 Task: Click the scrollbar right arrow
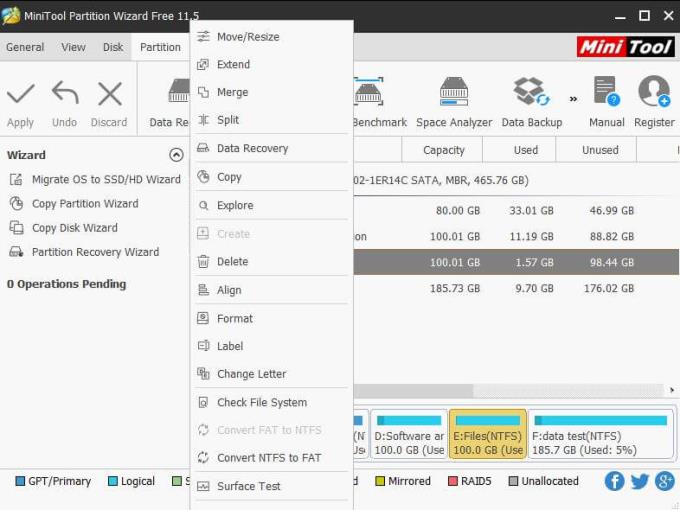[672, 390]
